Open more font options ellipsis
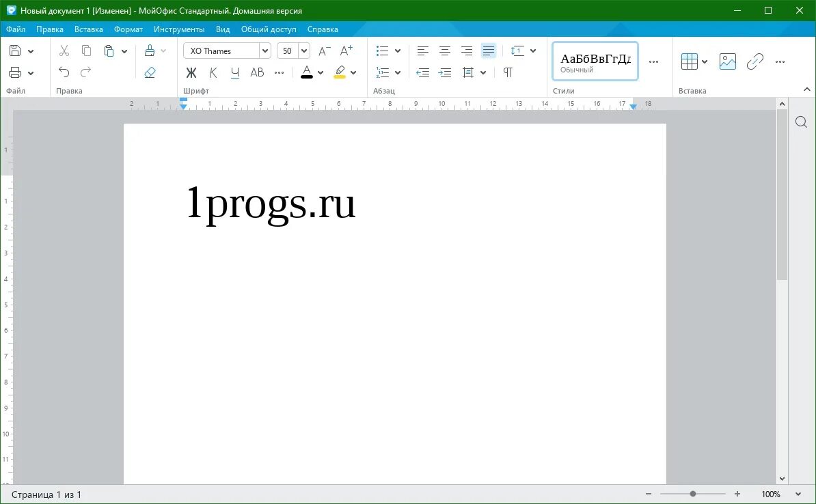 click(x=279, y=72)
